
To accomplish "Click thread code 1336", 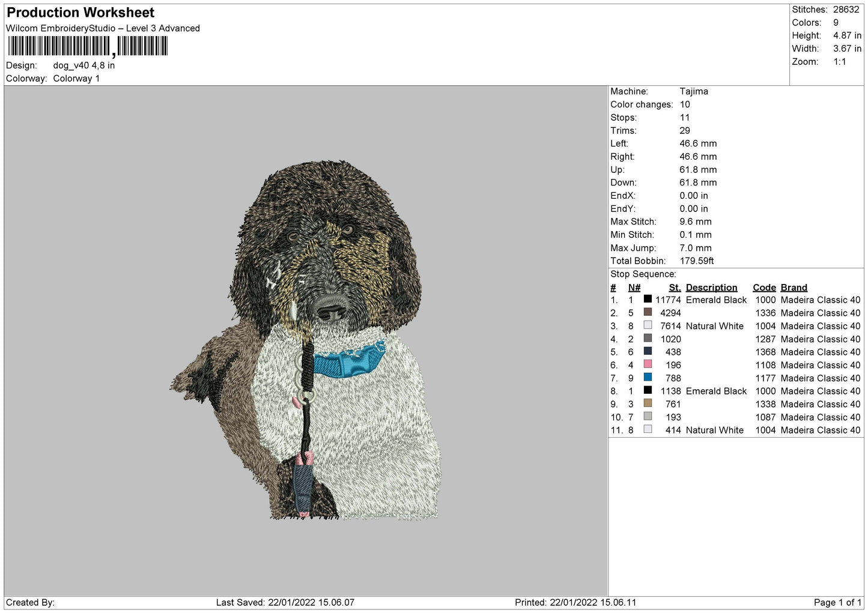I will point(765,313).
